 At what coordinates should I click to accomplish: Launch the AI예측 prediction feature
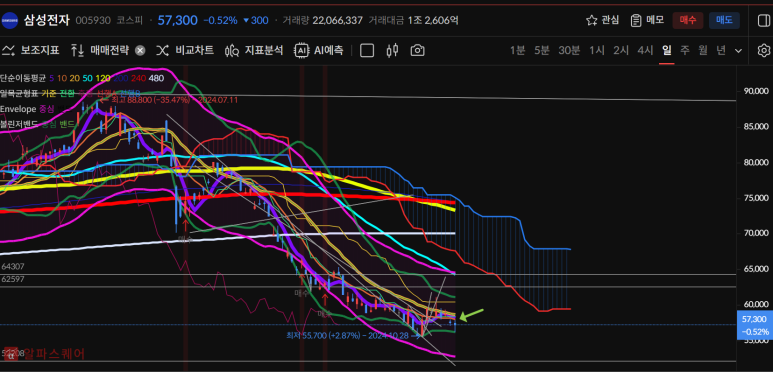(x=319, y=50)
